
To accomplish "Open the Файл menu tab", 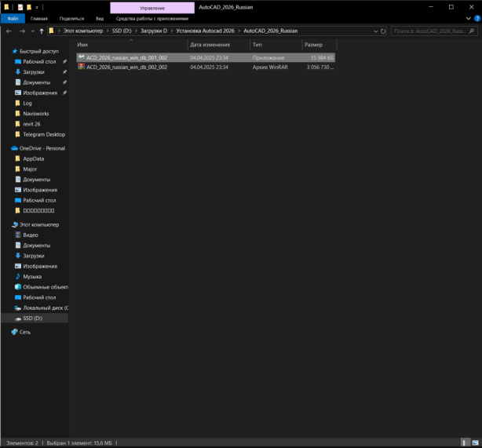I will [13, 18].
